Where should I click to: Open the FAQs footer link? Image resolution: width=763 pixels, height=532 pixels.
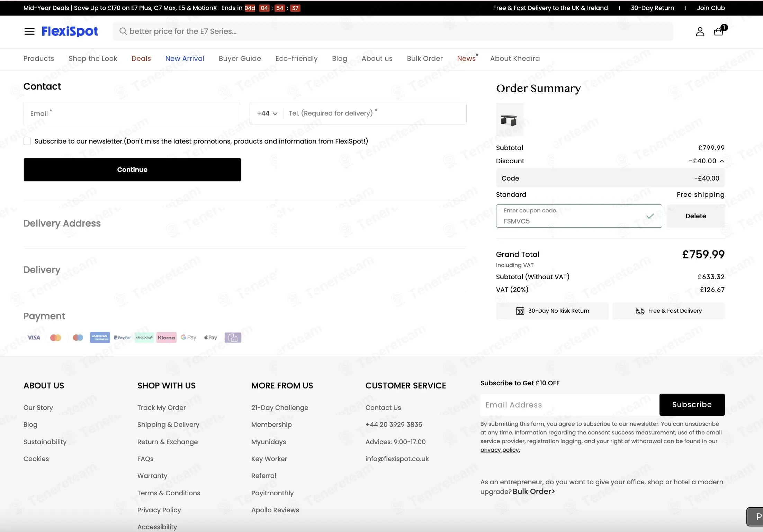pyautogui.click(x=145, y=459)
